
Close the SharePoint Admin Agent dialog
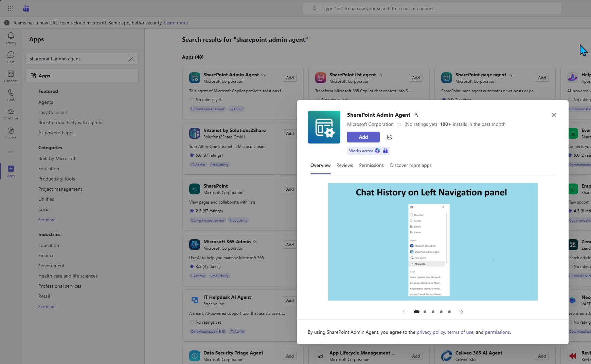click(x=554, y=115)
